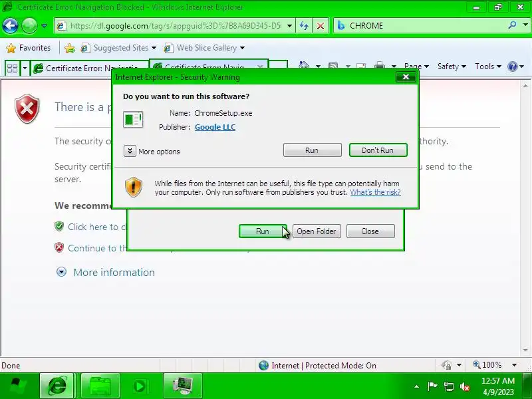The image size is (532, 399).
Task: Click the Home icon in command bar
Action: [x=304, y=65]
